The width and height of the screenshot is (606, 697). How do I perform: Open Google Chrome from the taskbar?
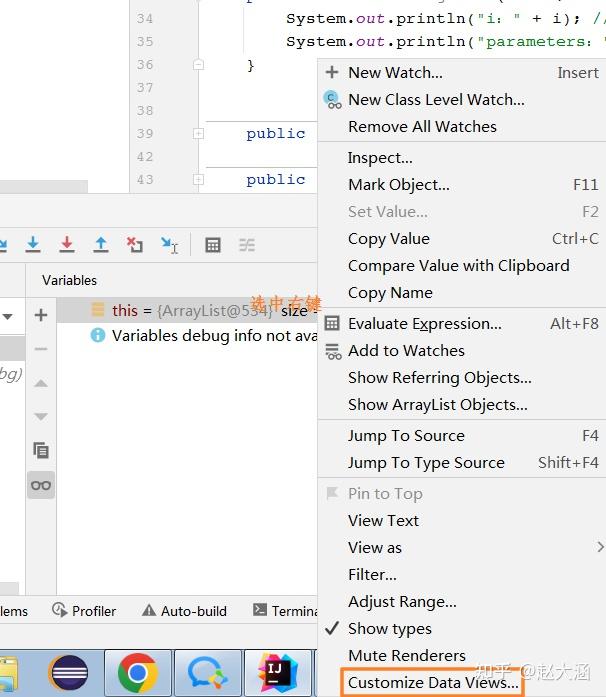pos(138,673)
